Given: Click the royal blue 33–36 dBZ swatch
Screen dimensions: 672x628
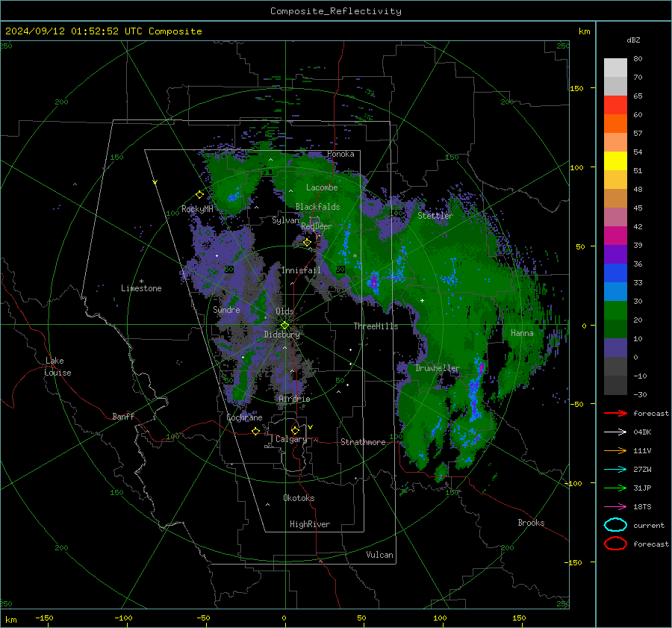Looking at the screenshot, I should [x=615, y=273].
